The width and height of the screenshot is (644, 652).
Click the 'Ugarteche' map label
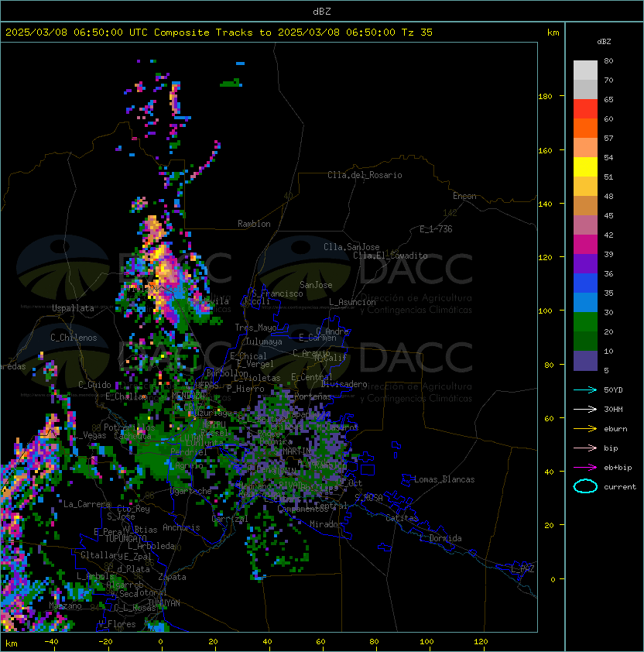pyautogui.click(x=190, y=491)
